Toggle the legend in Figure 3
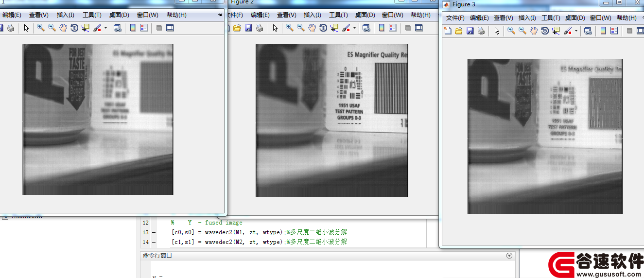Image resolution: width=644 pixels, height=278 pixels. (614, 31)
